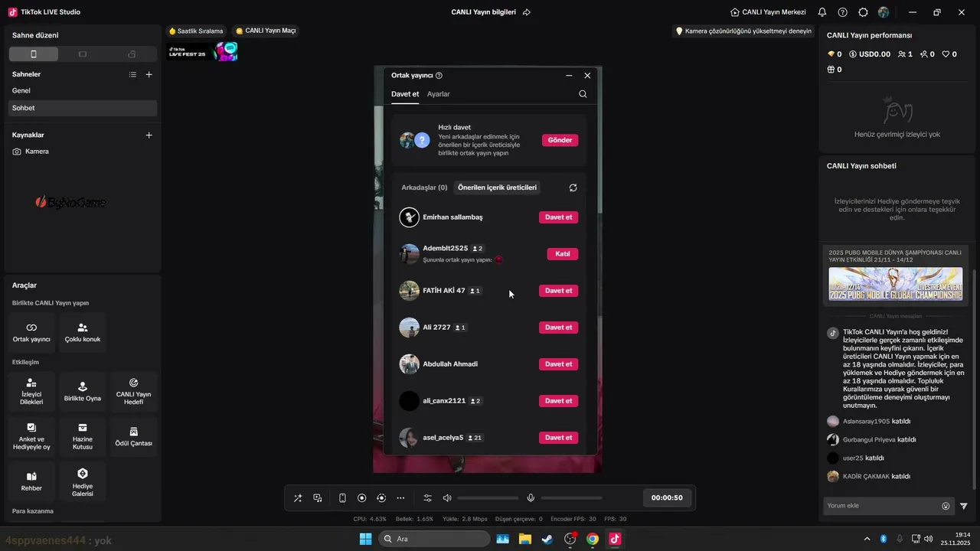
Task: Click the media music icon in bottom toolbar
Action: click(x=318, y=498)
